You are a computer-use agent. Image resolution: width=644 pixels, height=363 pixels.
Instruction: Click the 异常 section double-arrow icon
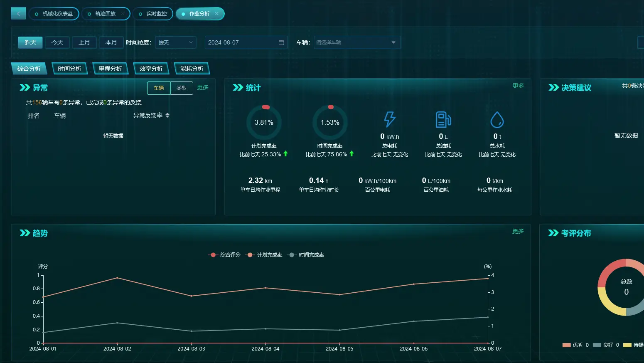click(x=25, y=87)
